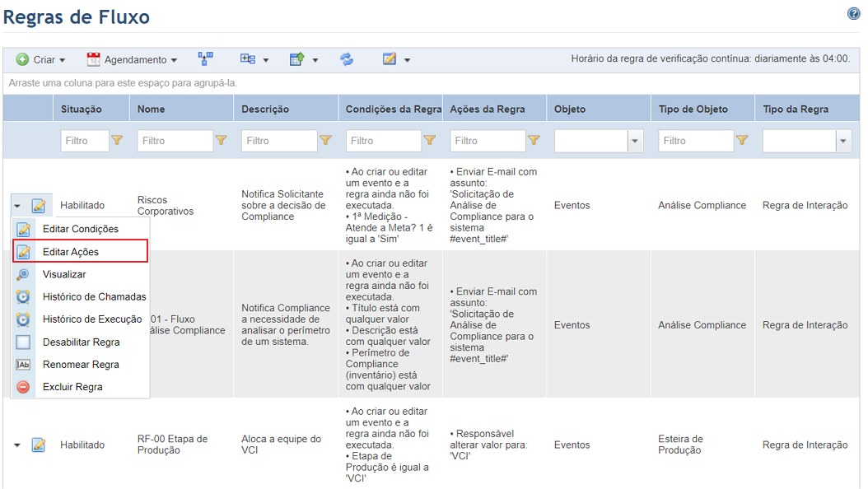Click the edit icon on Riscos Corporativos row
This screenshot has width=868, height=489.
tap(39, 206)
